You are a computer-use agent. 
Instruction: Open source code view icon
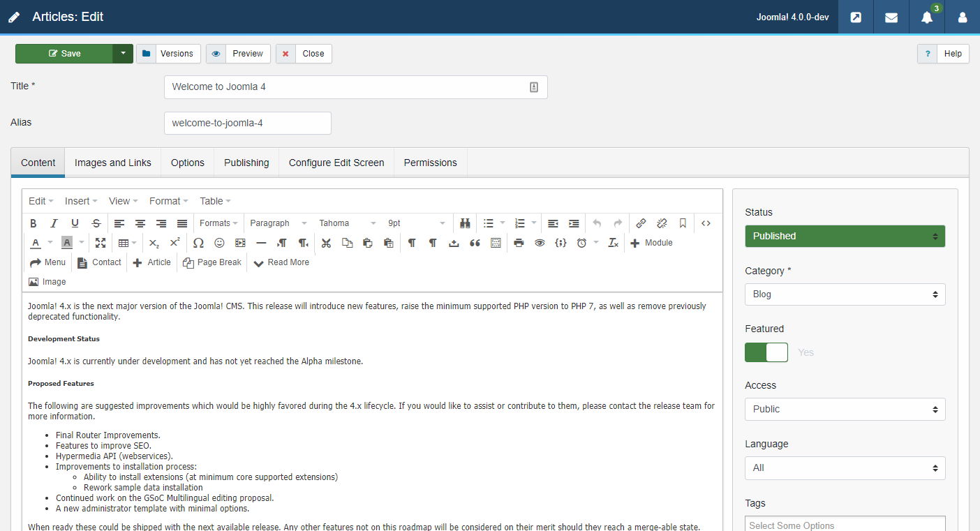pos(706,223)
